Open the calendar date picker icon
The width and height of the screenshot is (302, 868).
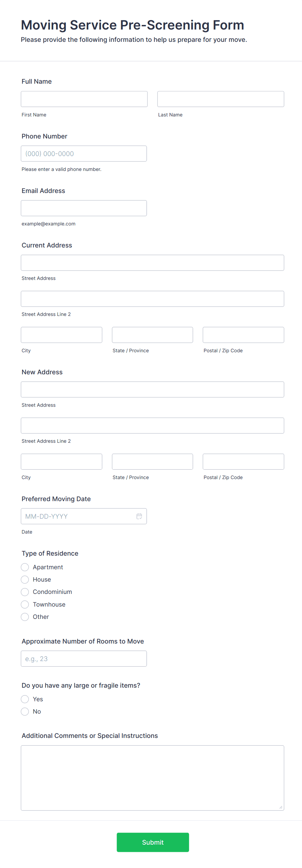tap(139, 516)
